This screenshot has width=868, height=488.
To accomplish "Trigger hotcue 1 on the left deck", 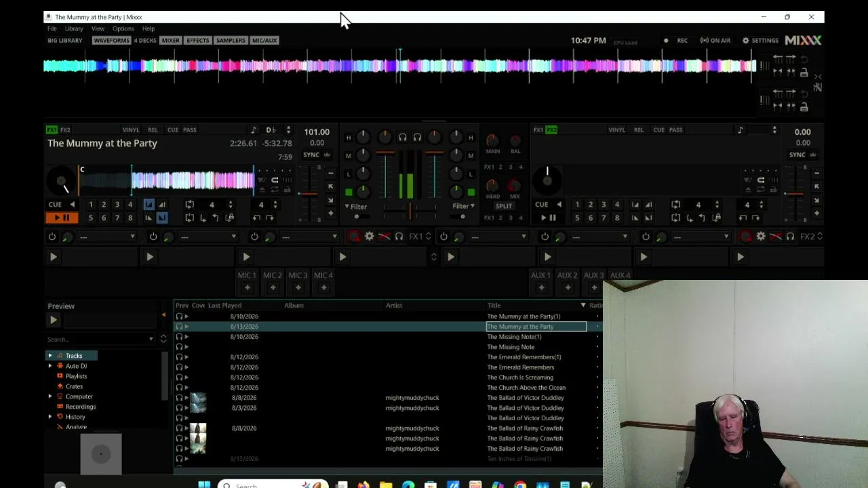I will point(90,205).
